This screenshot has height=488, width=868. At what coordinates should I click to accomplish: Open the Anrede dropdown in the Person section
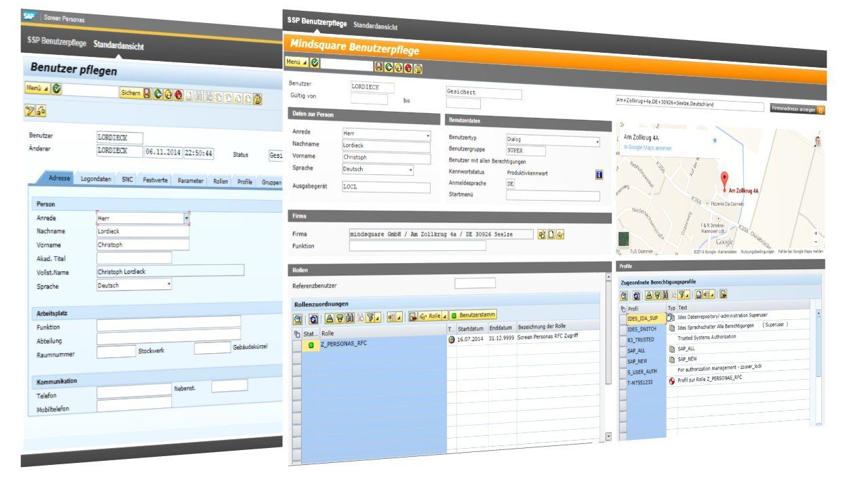(186, 218)
